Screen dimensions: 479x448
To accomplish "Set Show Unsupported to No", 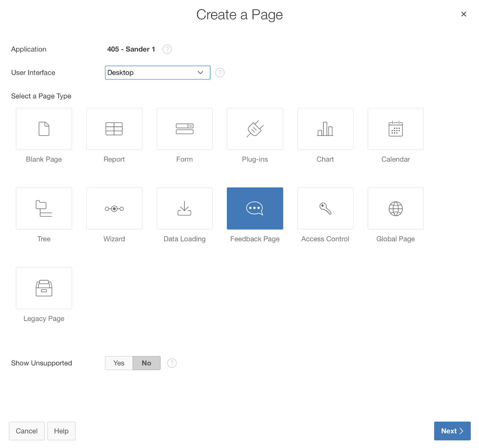I will click(x=146, y=363).
